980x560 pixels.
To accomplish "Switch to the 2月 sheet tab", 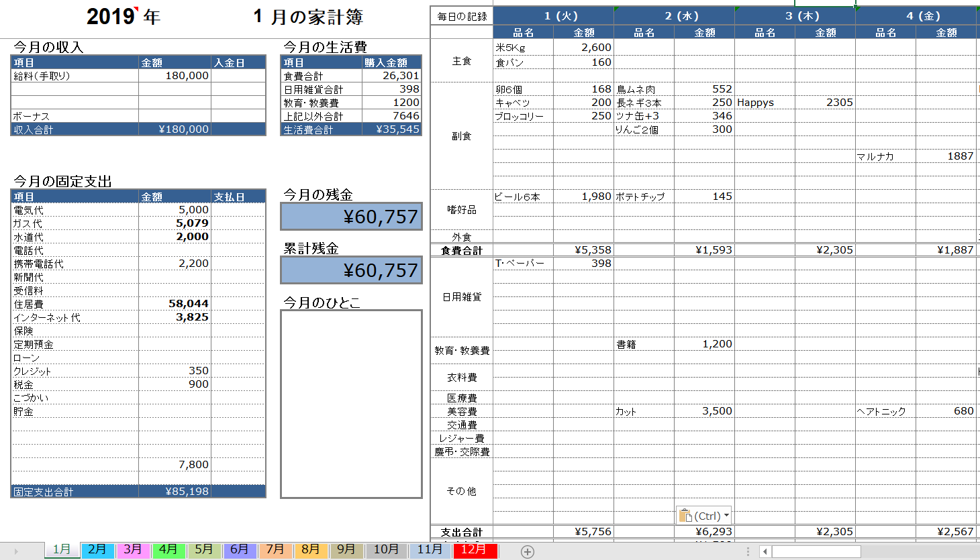I will [x=97, y=550].
